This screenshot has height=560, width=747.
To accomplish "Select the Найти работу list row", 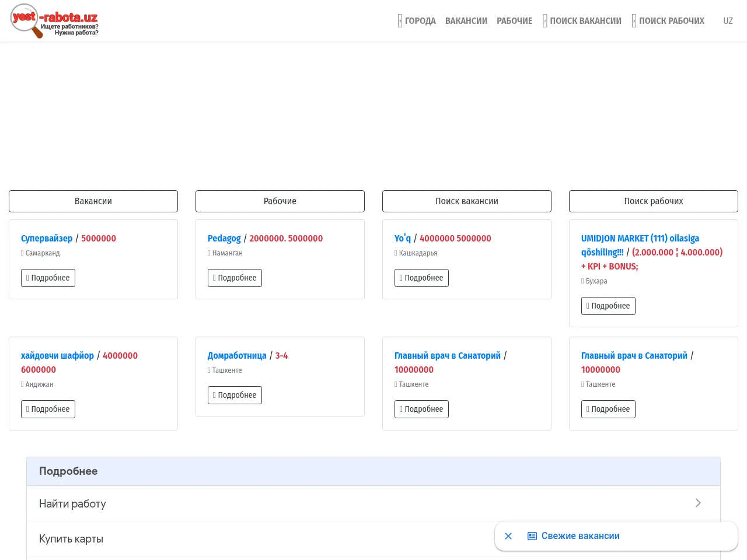I will (373, 503).
